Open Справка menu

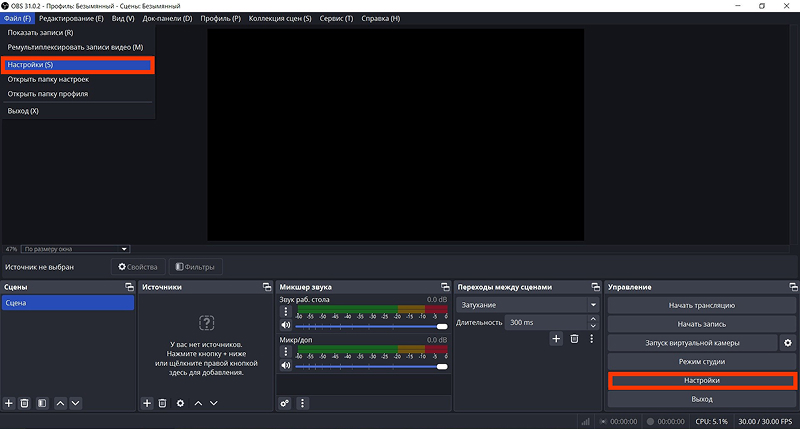pos(381,18)
